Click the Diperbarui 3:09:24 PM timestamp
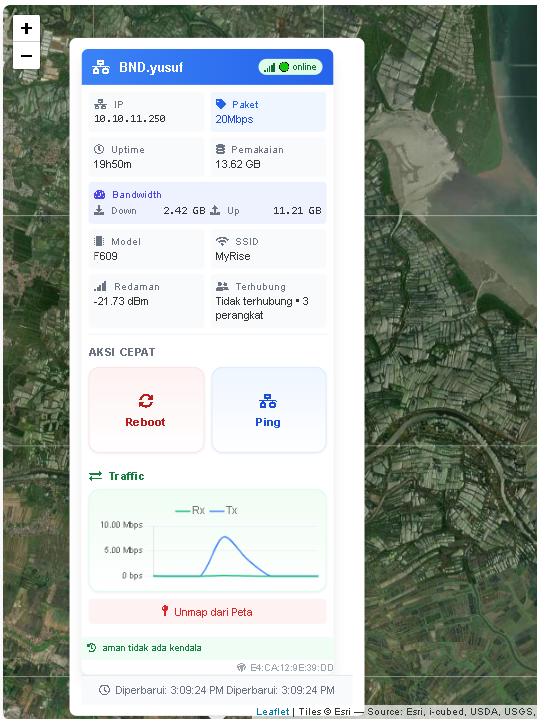The width and height of the screenshot is (537, 719). click(225, 690)
